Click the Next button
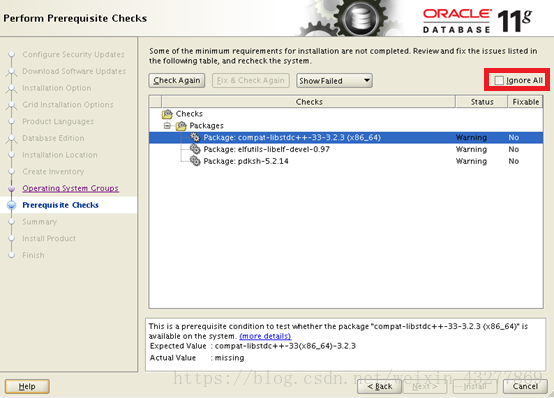The height and width of the screenshot is (398, 554). (x=425, y=386)
